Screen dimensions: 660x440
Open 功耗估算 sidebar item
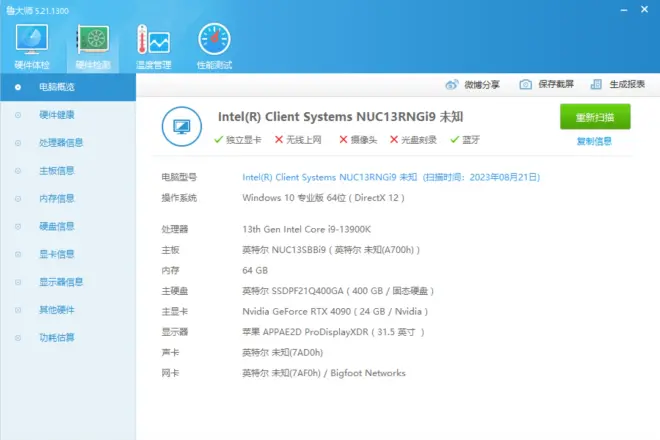[x=68, y=338]
